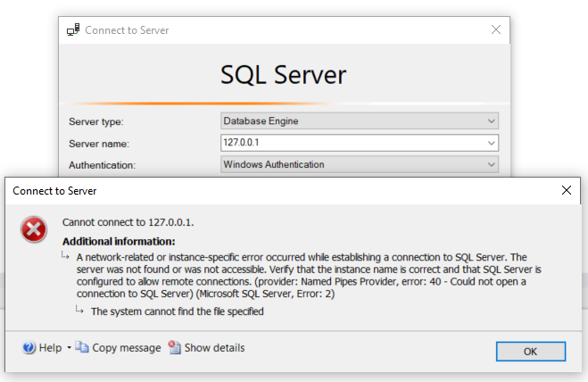The height and width of the screenshot is (382, 588).
Task: Click the blue Help question mark icon
Action: (29, 347)
